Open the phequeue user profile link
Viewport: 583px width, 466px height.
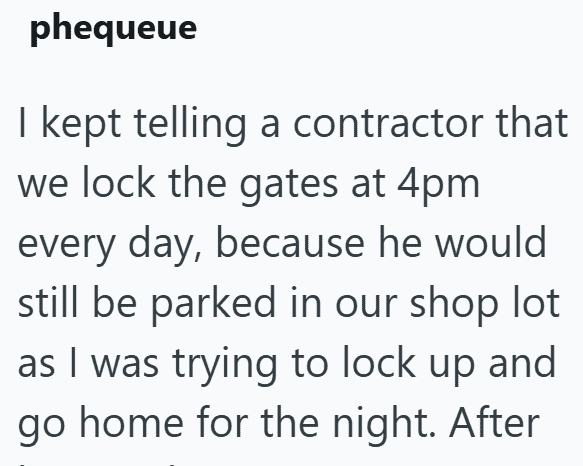[x=113, y=28]
